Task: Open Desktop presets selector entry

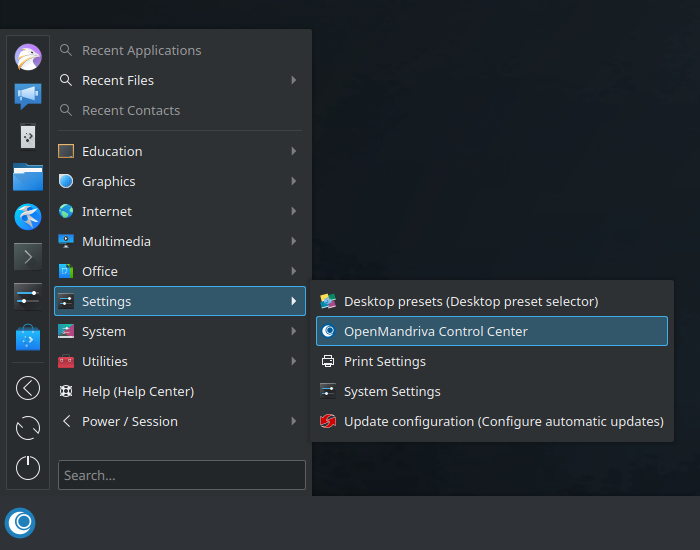Action: (x=492, y=301)
